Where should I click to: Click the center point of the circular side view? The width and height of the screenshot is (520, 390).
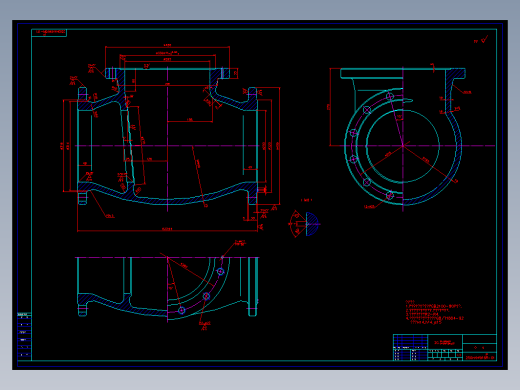coord(403,146)
